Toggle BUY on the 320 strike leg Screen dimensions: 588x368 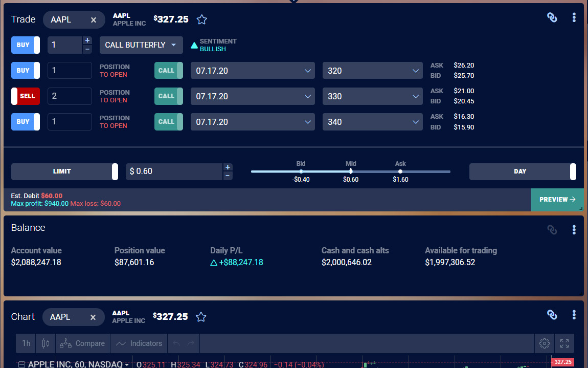click(26, 71)
